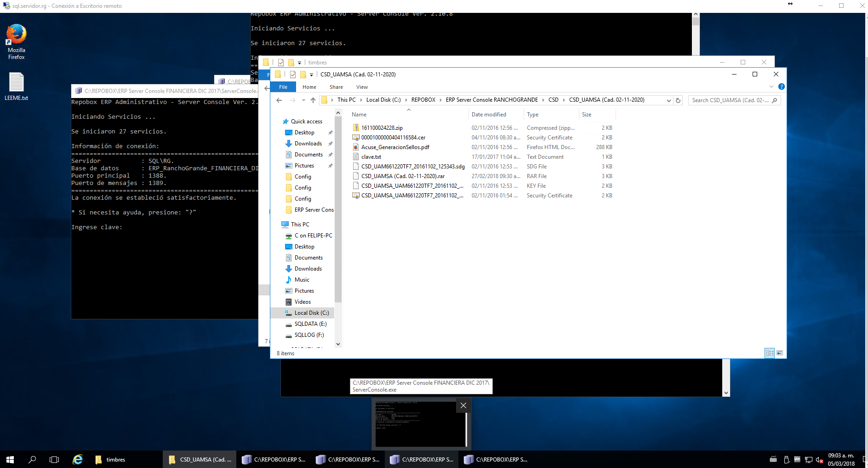Open SQLDATA (E:) drive
Screen dimensions: 868x468
310,324
